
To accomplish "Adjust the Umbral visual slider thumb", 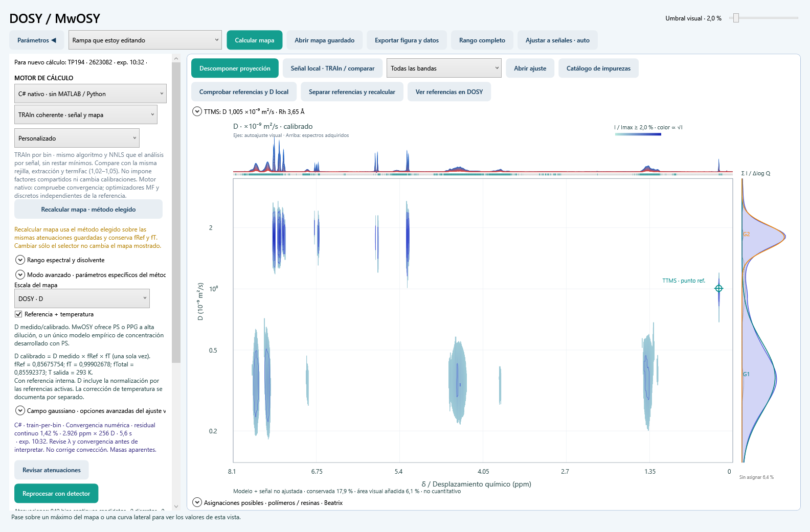I will (x=736, y=18).
